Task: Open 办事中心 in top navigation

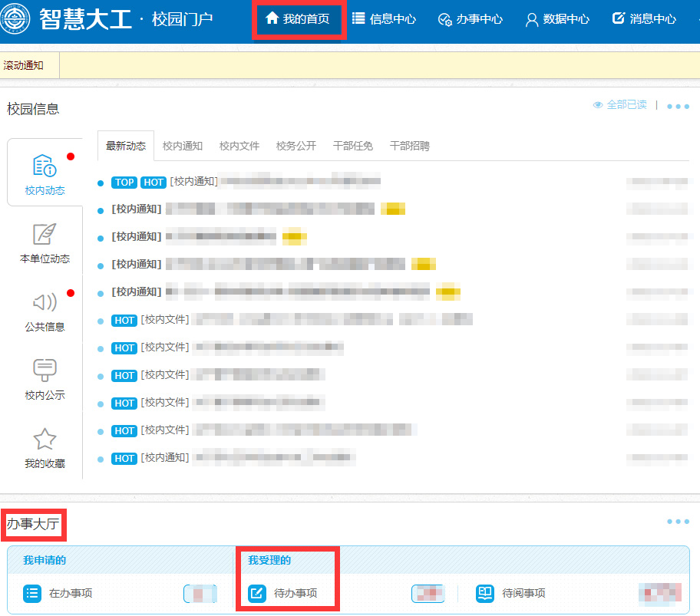Action: tap(470, 19)
